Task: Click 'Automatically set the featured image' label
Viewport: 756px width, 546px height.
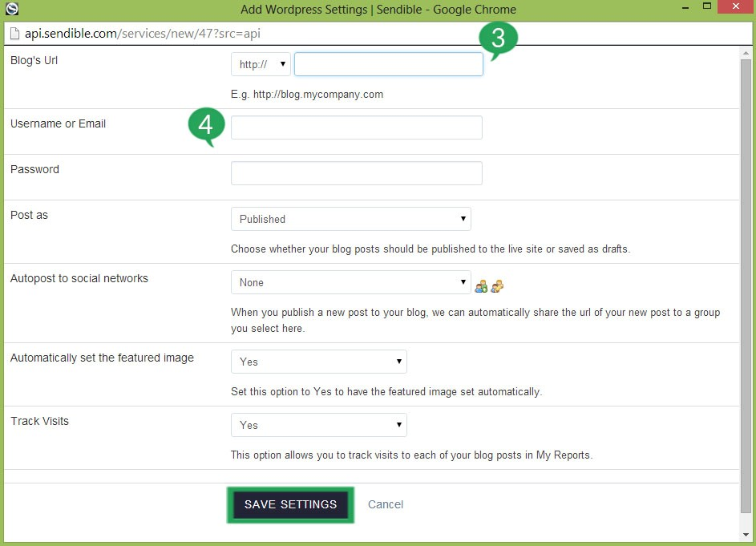Action: [x=102, y=358]
